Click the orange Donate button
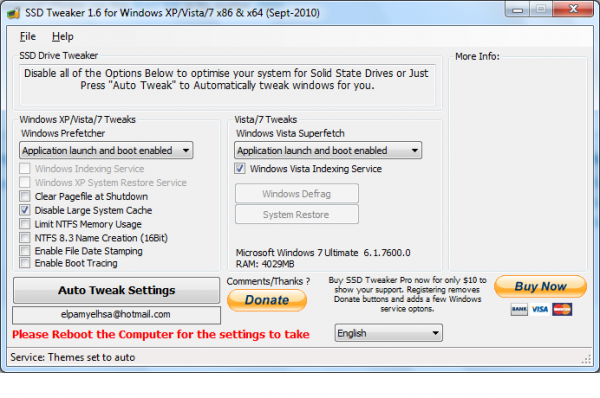Screen dimensions: 600x398 267,300
